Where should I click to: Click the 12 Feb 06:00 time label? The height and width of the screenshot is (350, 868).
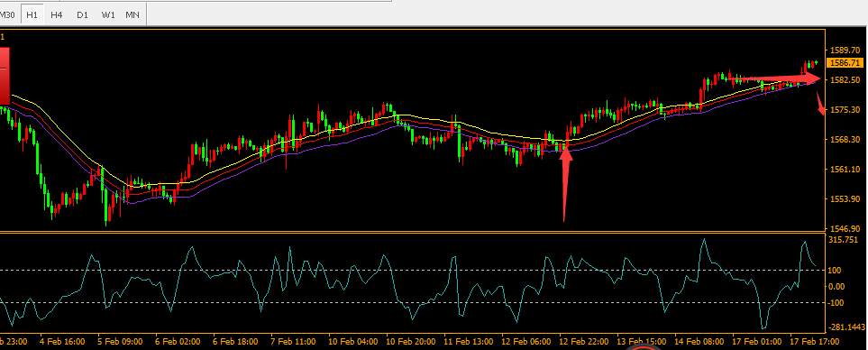coord(525,342)
